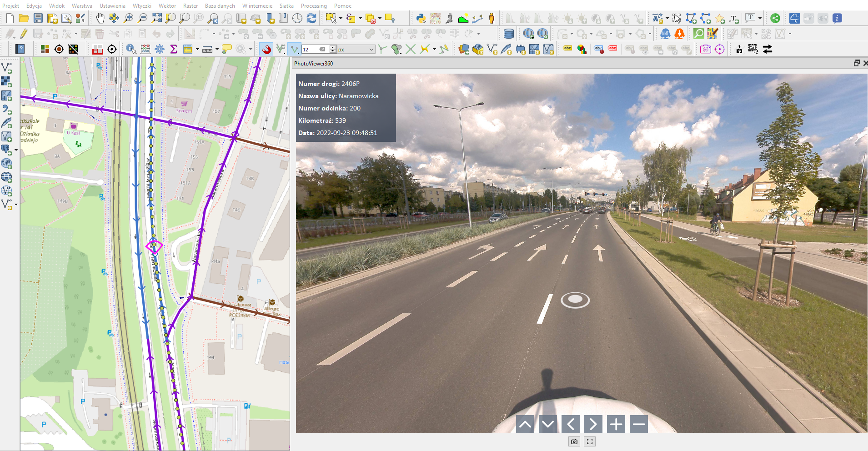Screen dimensions: 868x451
Task: Expand the measure tool dropdown arrow
Action: coord(217,49)
